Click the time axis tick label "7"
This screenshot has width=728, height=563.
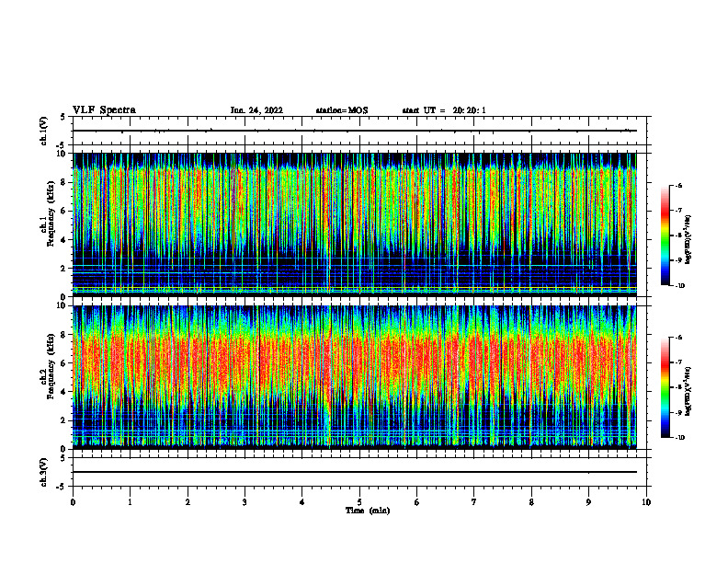click(474, 502)
